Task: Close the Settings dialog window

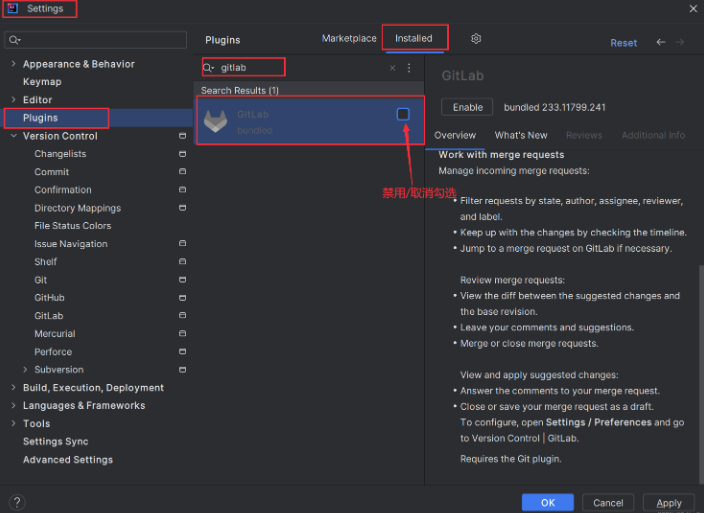Action: coord(693,9)
